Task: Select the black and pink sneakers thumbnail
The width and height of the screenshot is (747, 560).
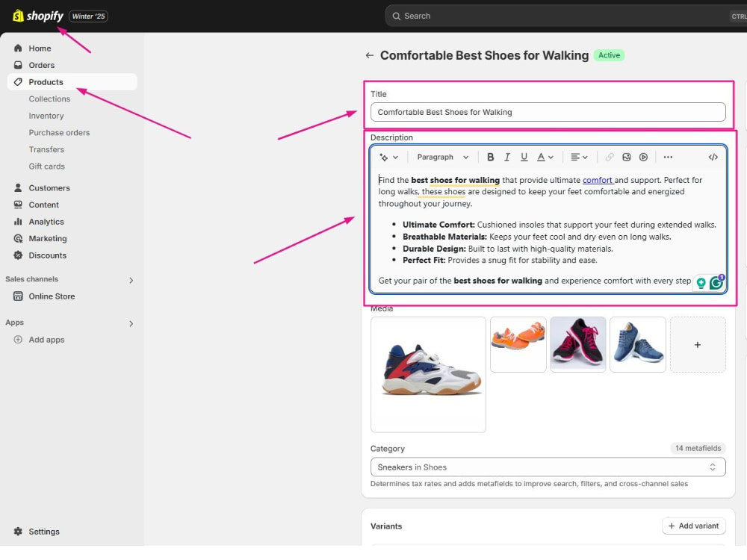Action: point(578,344)
